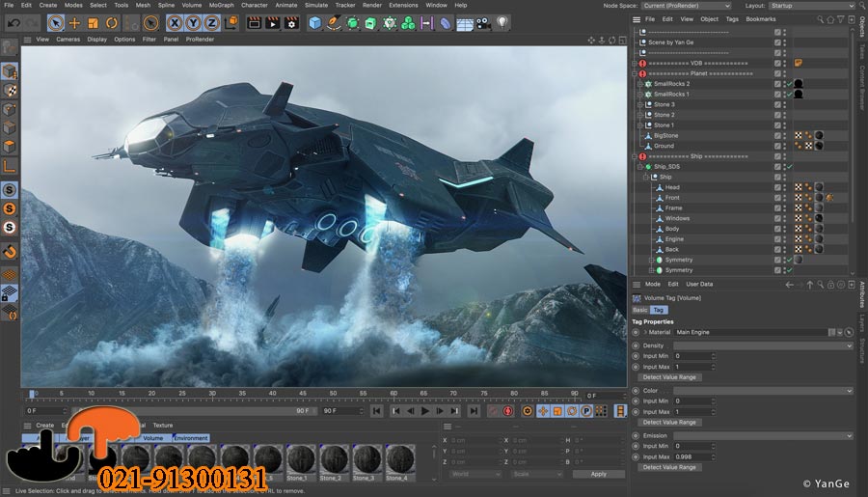Screen dimensions: 868x497
Task: Click Detect Value Range under Density
Action: click(x=669, y=377)
